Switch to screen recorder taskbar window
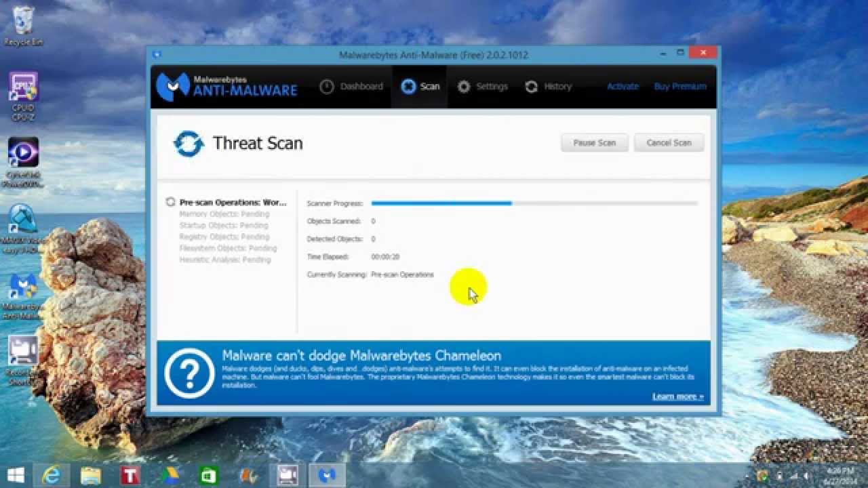Viewport: 868px width, 488px height. [x=288, y=475]
